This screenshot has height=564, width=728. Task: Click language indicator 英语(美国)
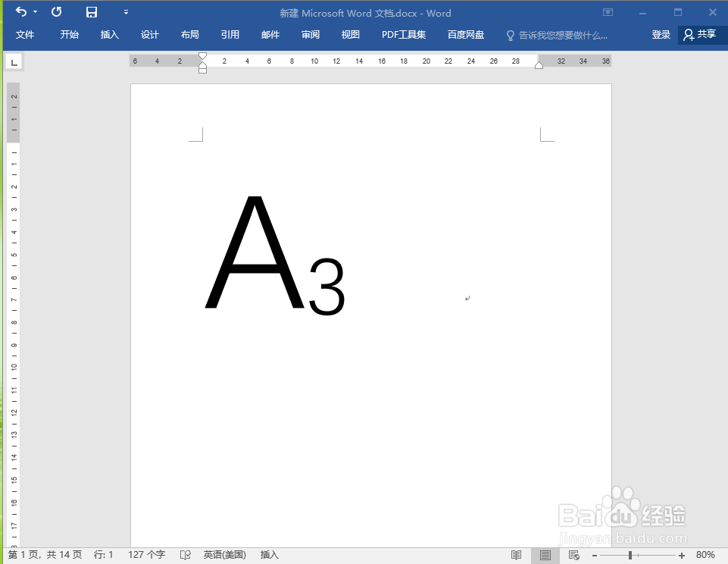[225, 555]
